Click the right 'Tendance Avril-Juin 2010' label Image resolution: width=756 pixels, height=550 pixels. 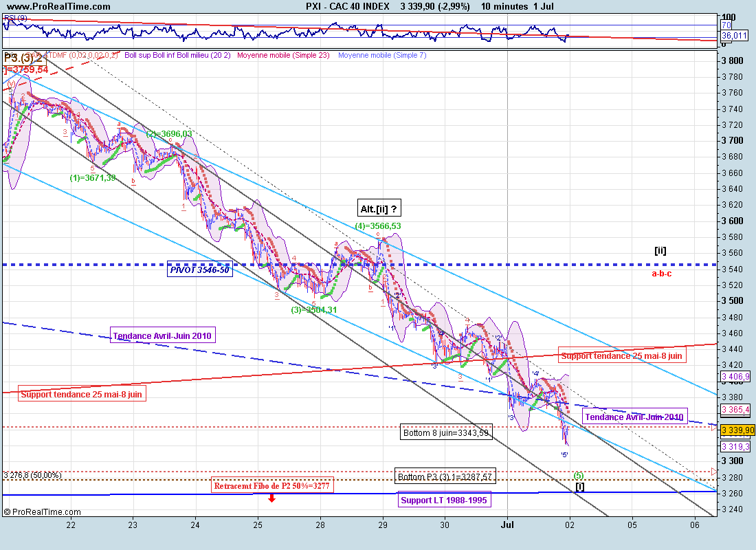[x=634, y=417]
